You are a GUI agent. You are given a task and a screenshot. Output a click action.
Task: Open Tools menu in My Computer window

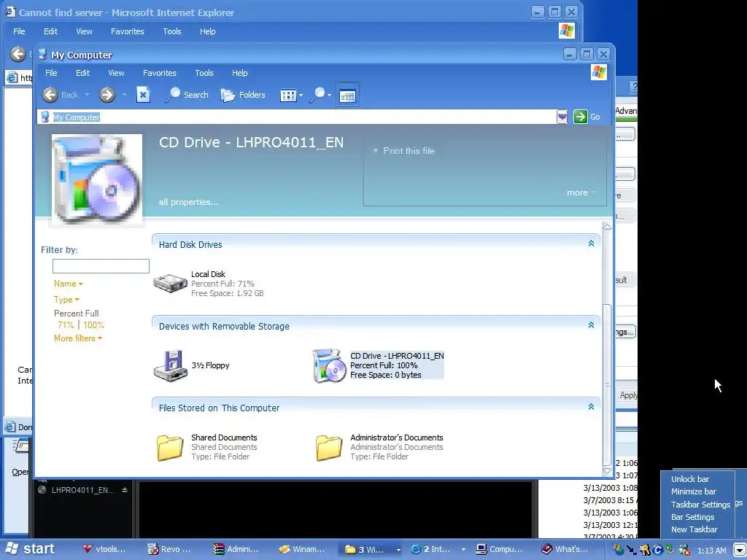click(204, 73)
